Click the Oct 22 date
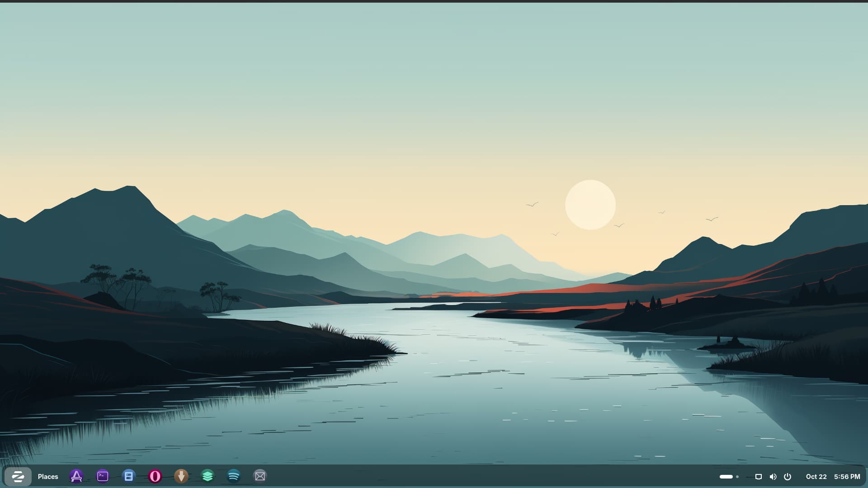Viewport: 868px width, 488px height. click(816, 477)
